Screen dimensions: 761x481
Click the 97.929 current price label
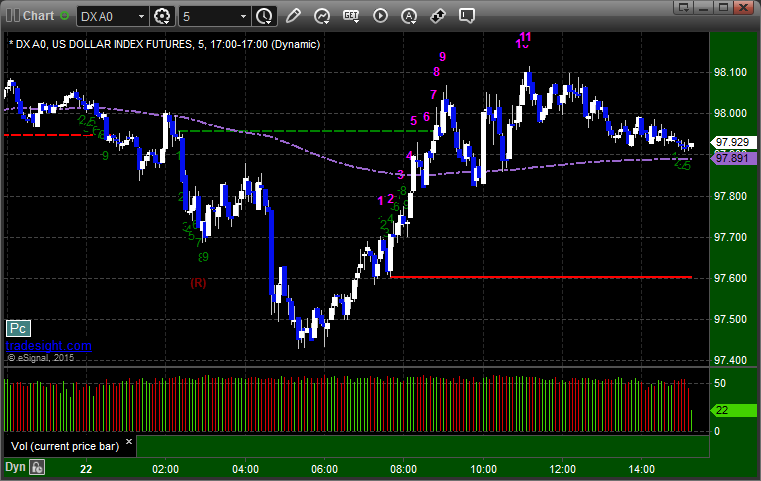tap(733, 142)
